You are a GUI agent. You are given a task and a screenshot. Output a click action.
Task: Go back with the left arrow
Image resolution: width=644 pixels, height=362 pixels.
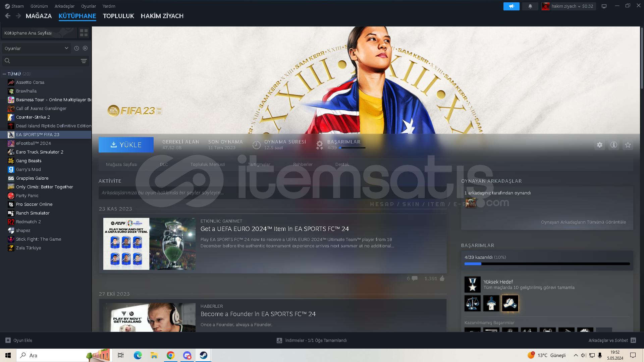click(x=8, y=16)
